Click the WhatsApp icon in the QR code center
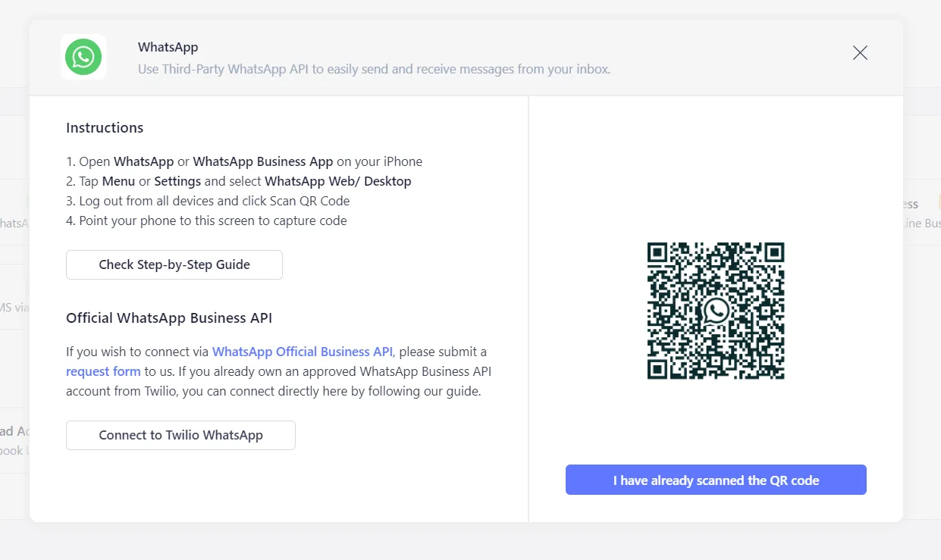This screenshot has height=560, width=941. point(715,311)
